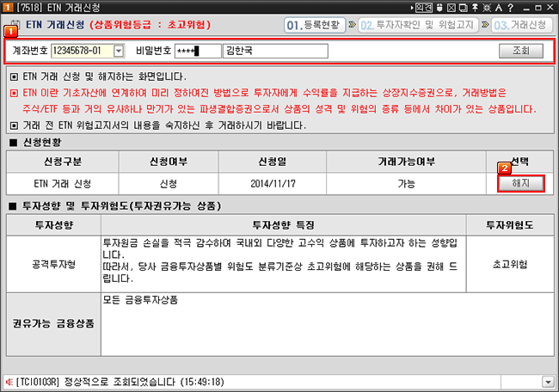Click the small arrow left of 인쇄
The height and width of the screenshot is (392, 559).
tap(412, 8)
